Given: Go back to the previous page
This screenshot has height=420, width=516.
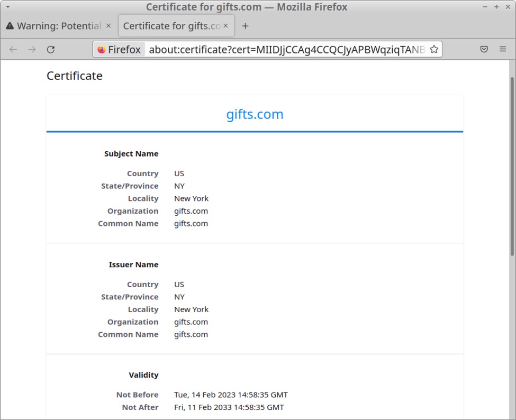Looking at the screenshot, I should [x=13, y=49].
